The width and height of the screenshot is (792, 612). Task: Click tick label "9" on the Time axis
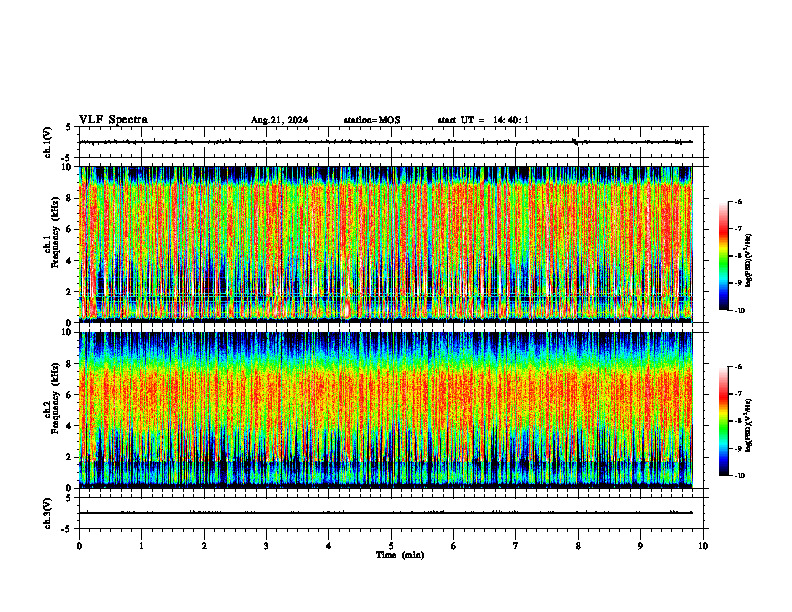[x=640, y=546]
